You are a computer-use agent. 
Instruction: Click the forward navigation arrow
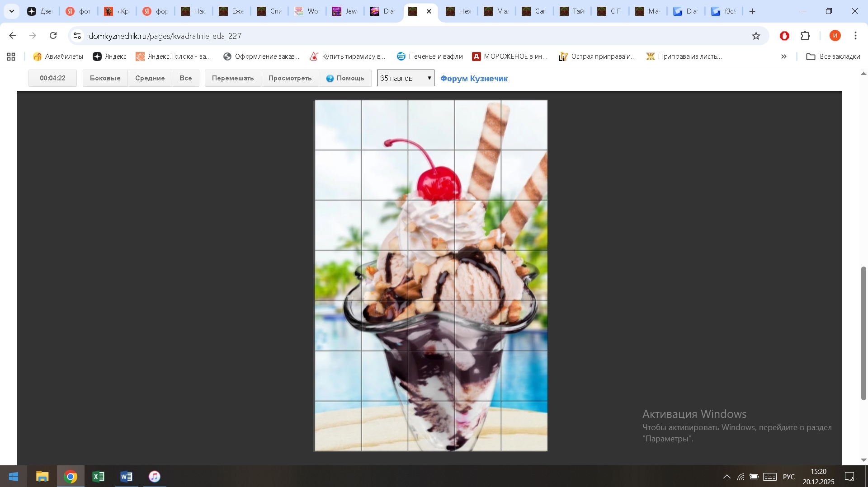point(33,36)
